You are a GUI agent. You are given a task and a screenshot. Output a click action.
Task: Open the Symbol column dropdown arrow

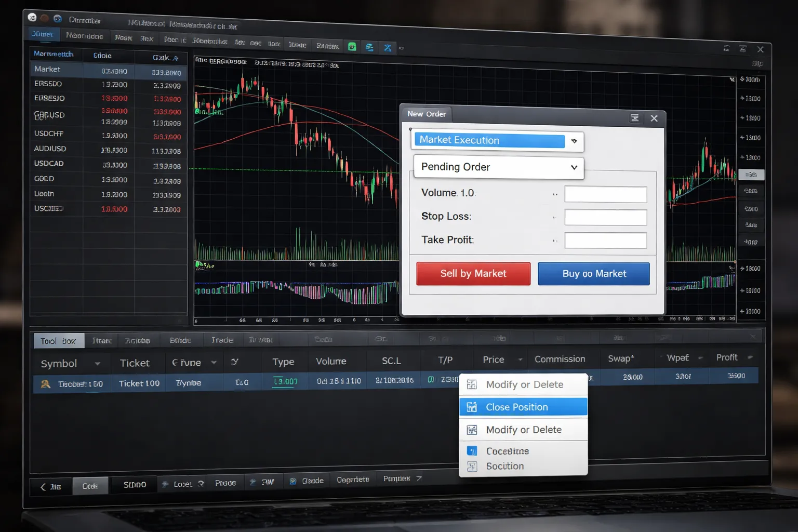(97, 364)
